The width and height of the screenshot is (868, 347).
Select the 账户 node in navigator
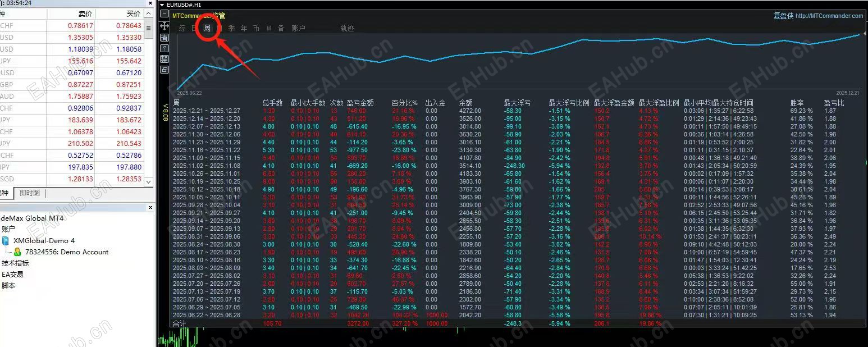[8, 229]
